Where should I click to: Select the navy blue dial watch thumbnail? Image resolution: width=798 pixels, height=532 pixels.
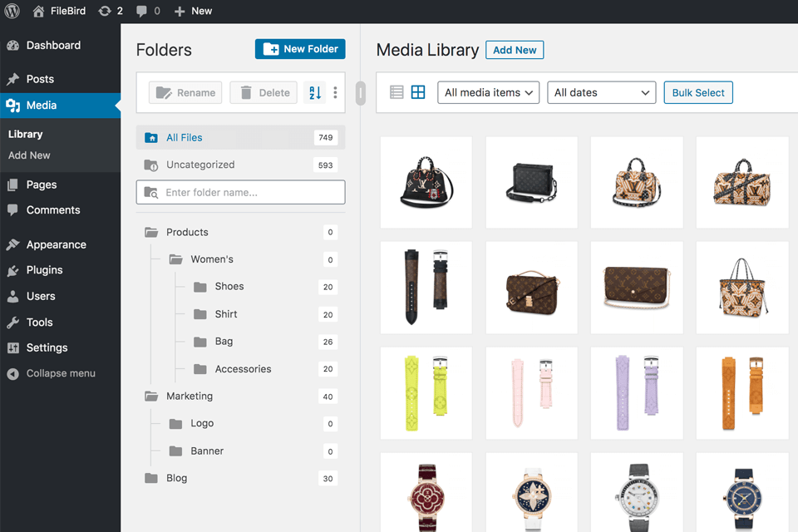tap(742, 493)
